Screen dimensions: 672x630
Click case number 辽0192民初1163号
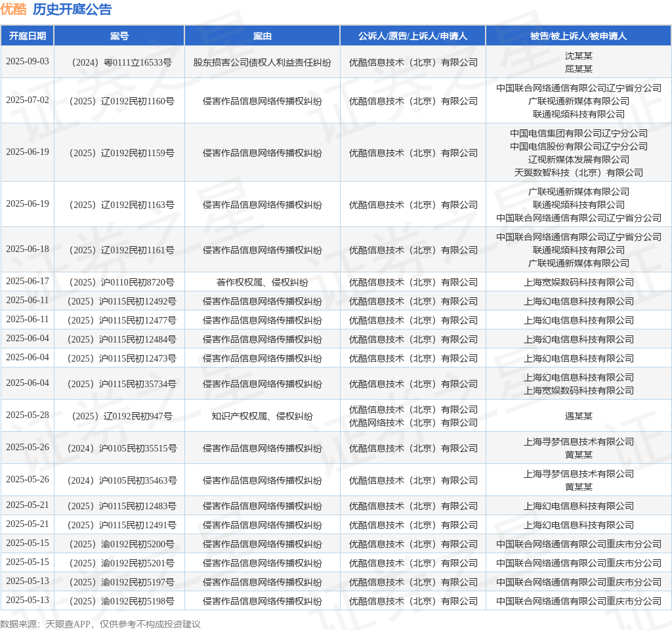tap(121, 205)
